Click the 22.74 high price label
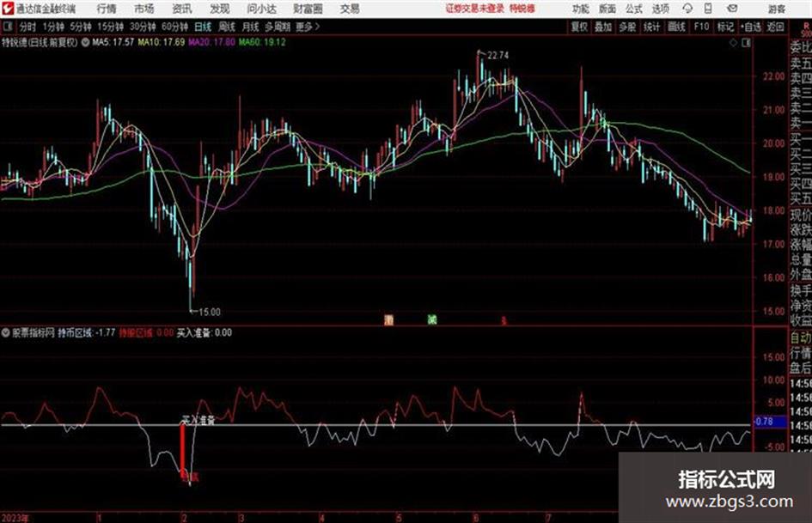Viewport: 812px width, 523px height. point(498,56)
